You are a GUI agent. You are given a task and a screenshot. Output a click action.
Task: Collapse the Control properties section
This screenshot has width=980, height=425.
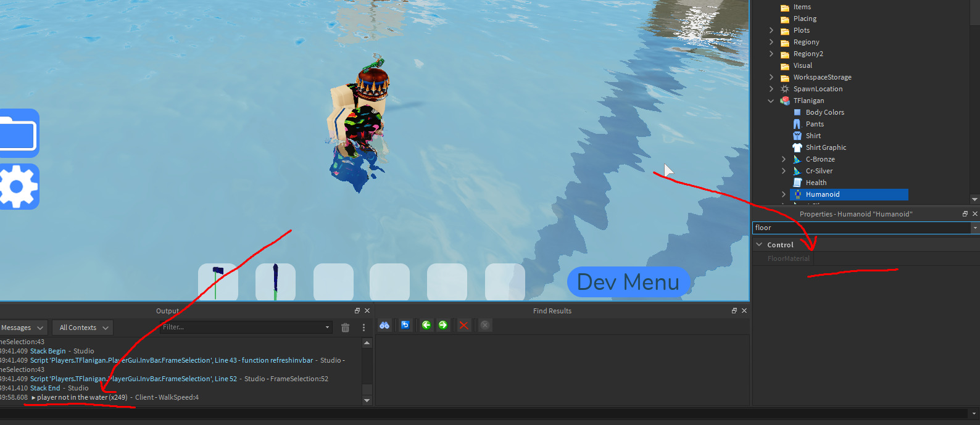759,244
